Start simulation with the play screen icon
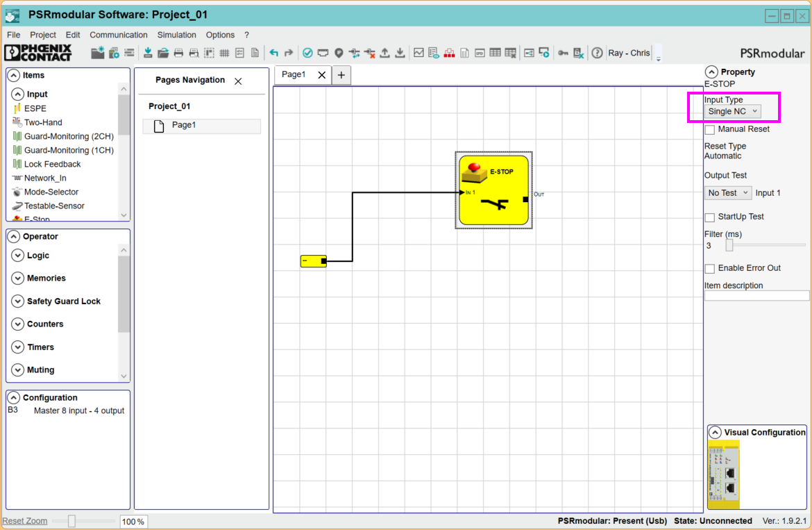The image size is (812, 530). pos(543,52)
